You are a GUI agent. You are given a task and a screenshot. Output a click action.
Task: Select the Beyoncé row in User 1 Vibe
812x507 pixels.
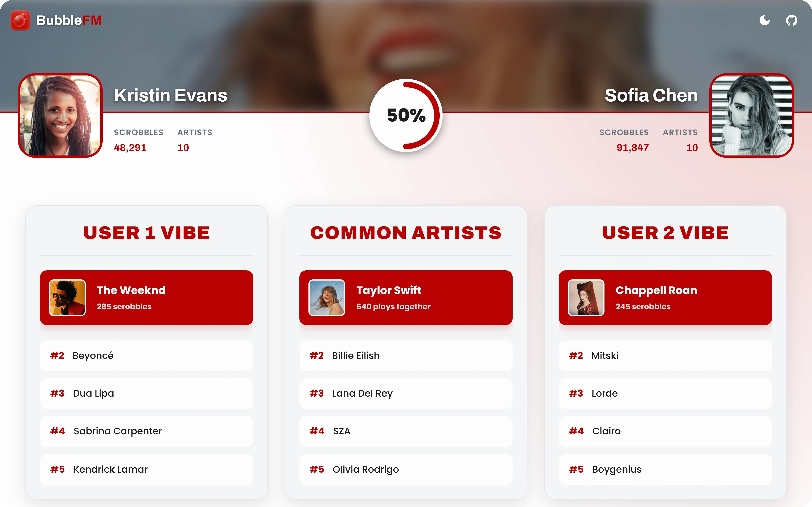tap(147, 356)
